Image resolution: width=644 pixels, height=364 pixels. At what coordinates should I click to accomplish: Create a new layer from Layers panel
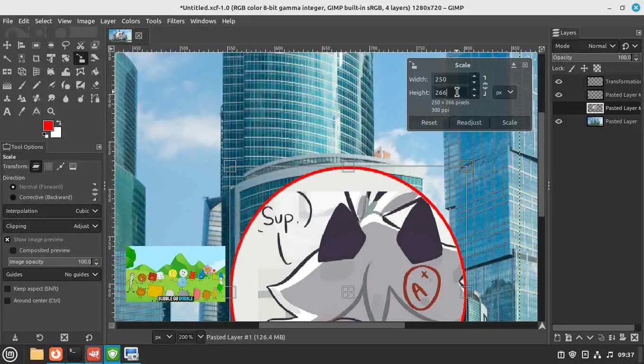click(x=557, y=338)
